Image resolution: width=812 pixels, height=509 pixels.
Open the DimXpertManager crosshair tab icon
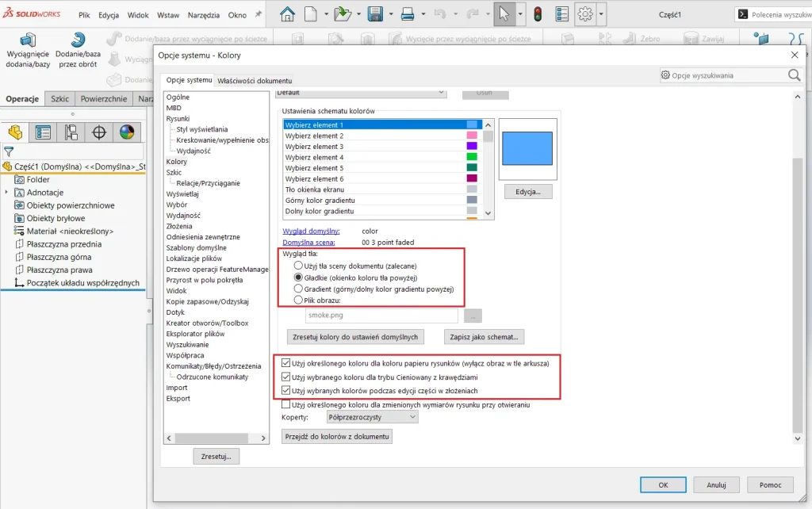[x=99, y=132]
